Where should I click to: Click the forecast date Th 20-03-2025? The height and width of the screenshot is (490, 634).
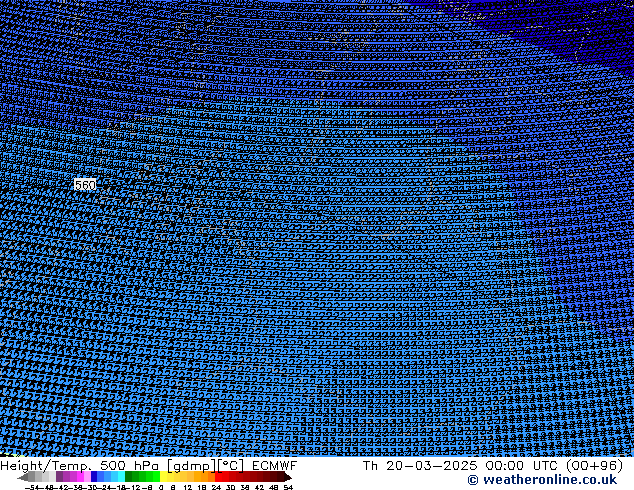point(420,466)
